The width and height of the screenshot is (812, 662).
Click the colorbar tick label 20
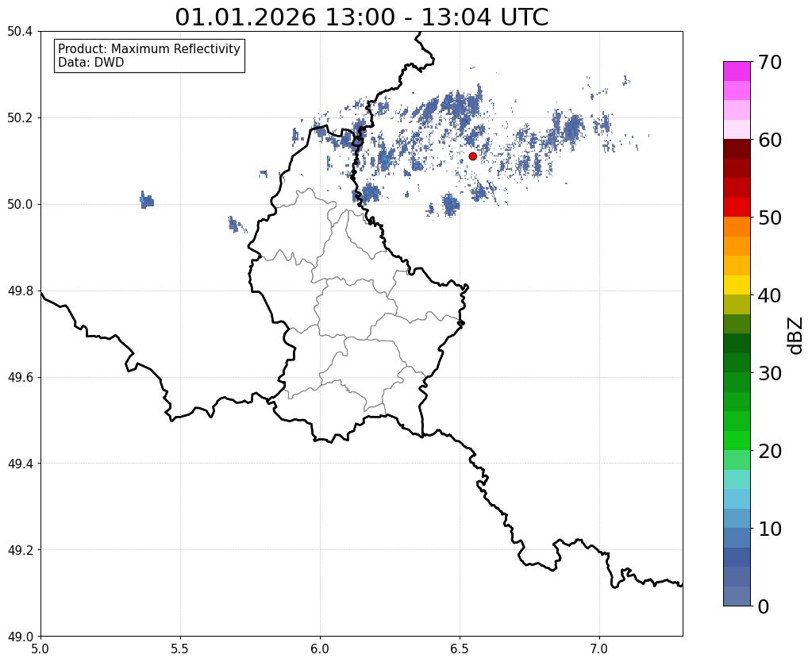click(770, 451)
